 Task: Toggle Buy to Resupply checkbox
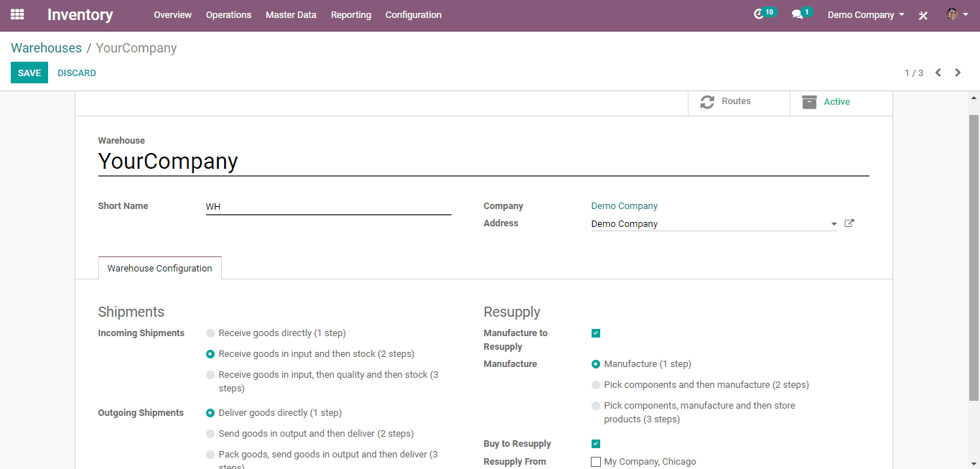coord(596,444)
